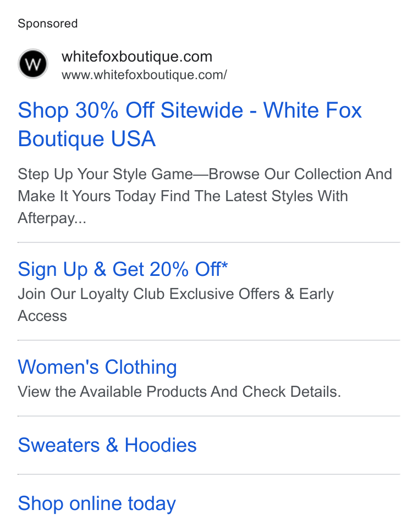Click the 'Boutique USA' headline line
Screen dimensions: 418x532
click(87, 138)
